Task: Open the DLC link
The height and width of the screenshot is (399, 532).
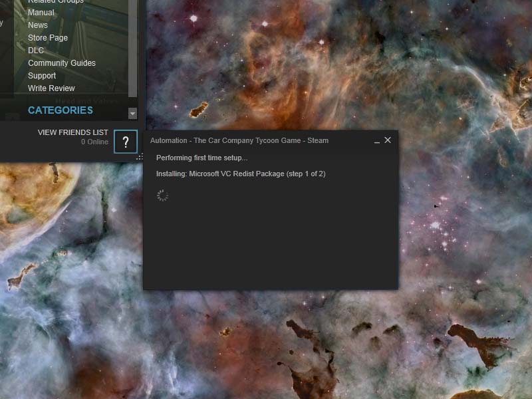Action: coord(36,51)
